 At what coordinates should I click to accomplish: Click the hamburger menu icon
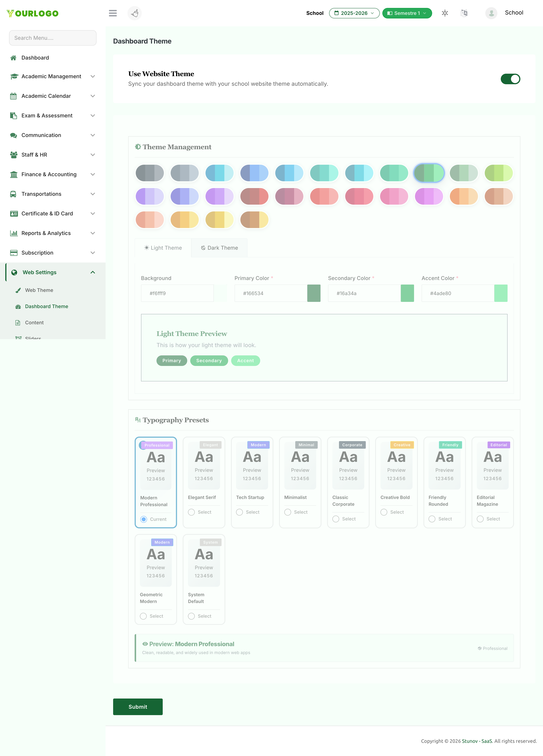coord(113,13)
